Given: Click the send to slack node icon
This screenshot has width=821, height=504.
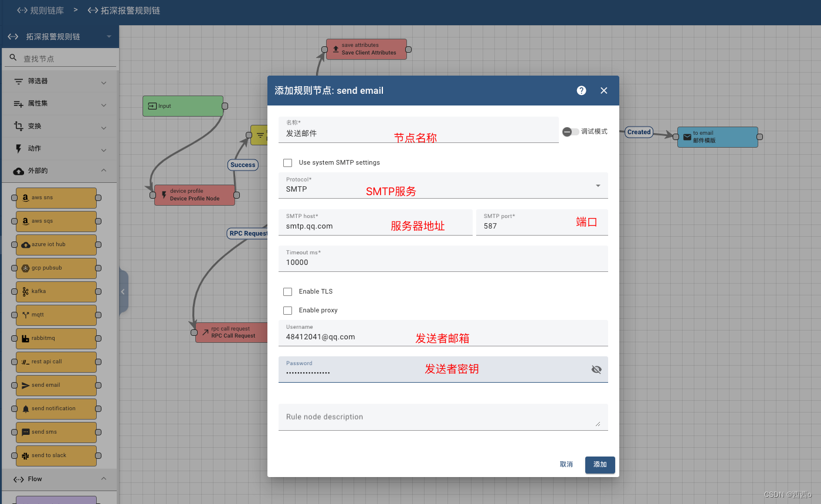Looking at the screenshot, I should click(26, 455).
